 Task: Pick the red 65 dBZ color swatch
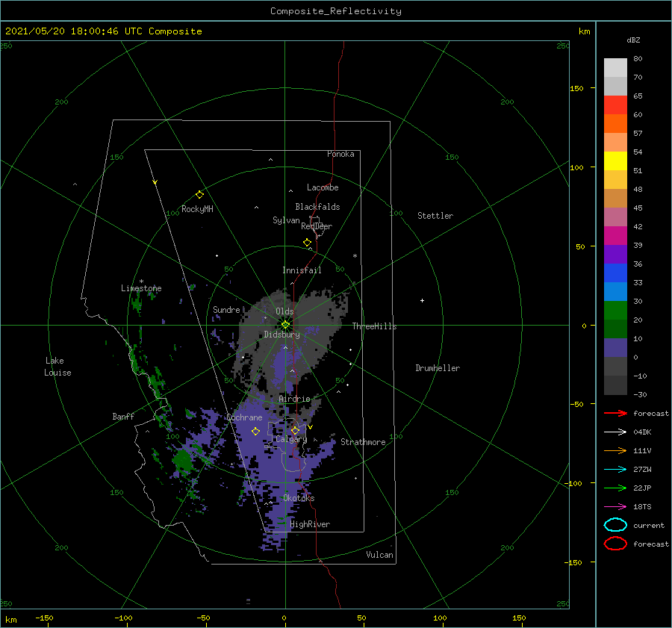pos(615,105)
